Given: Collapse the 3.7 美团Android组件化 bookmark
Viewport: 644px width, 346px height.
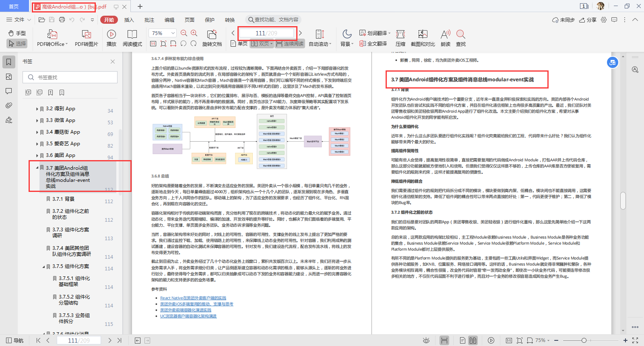Looking at the screenshot, I should coord(37,168).
